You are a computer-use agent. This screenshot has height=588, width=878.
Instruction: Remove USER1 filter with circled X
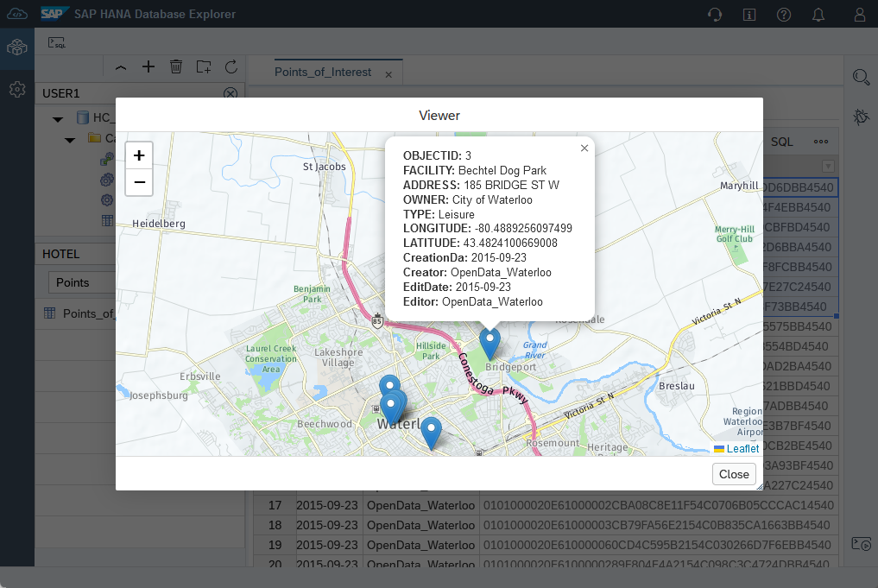(231, 93)
